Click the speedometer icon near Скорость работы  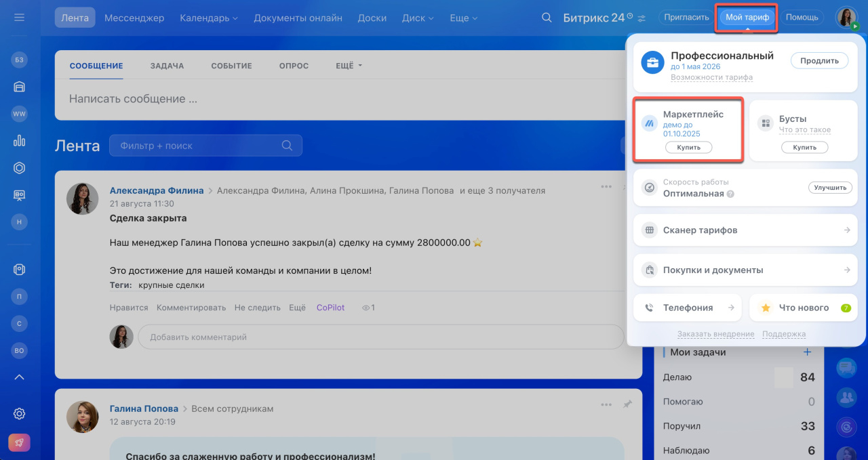coord(649,188)
